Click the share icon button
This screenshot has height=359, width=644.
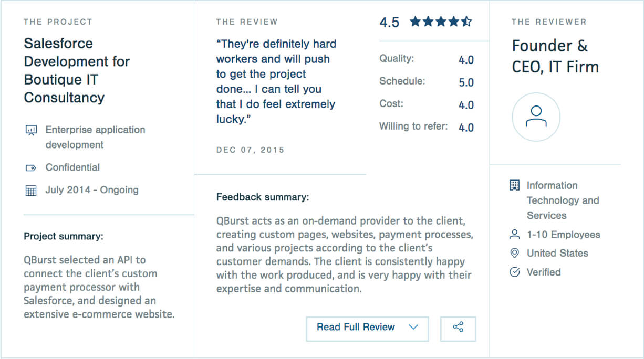pos(458,328)
